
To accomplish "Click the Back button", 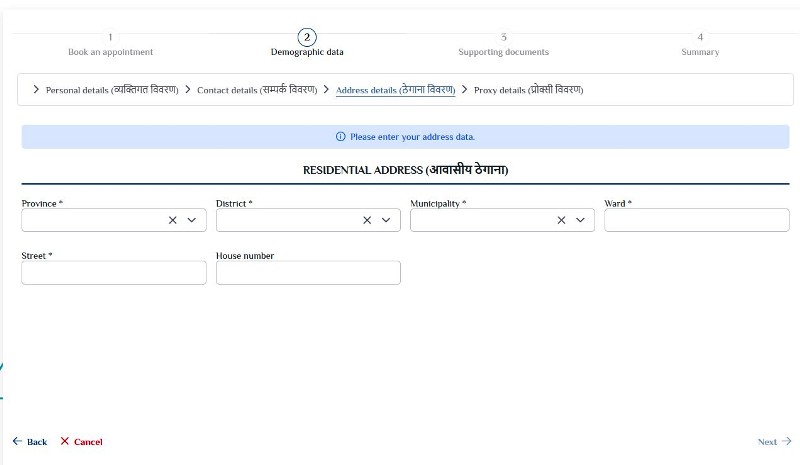I will click(30, 442).
